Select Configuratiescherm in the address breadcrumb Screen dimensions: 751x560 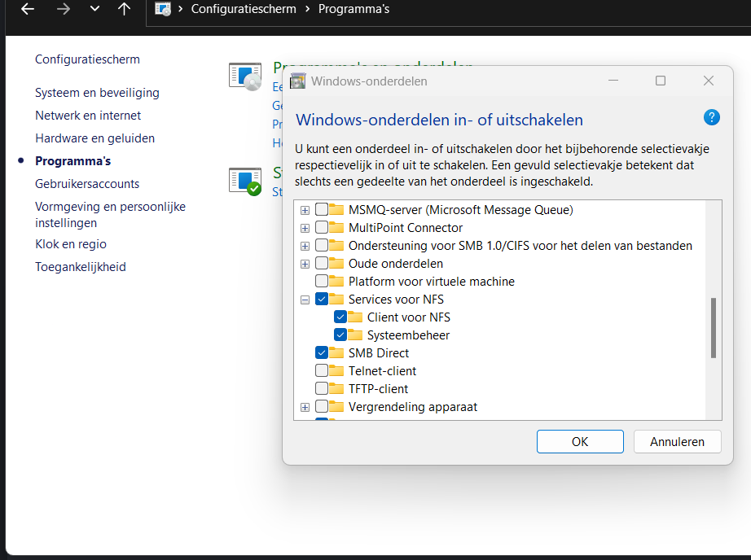click(244, 9)
